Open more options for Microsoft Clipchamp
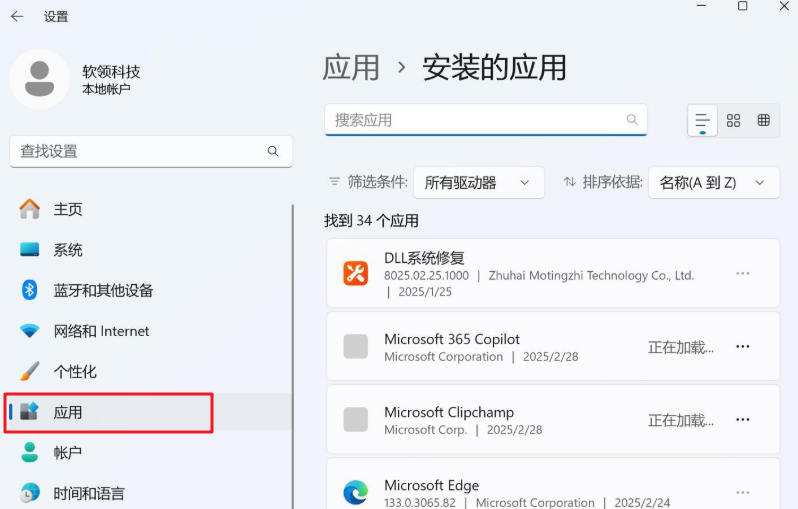Viewport: 798px width, 509px height. [x=743, y=420]
